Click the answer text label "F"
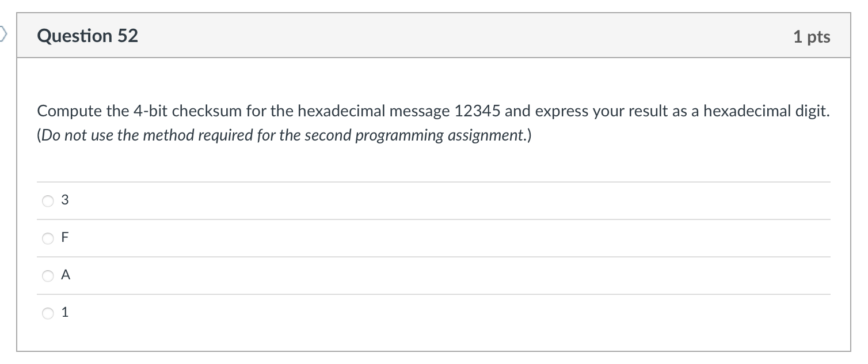The width and height of the screenshot is (868, 364). click(64, 237)
